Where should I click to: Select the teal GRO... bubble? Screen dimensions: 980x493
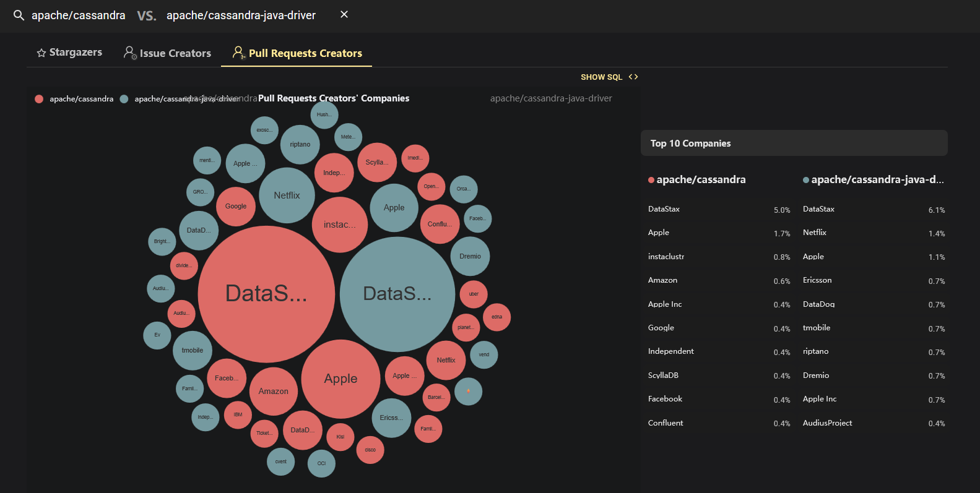(200, 192)
